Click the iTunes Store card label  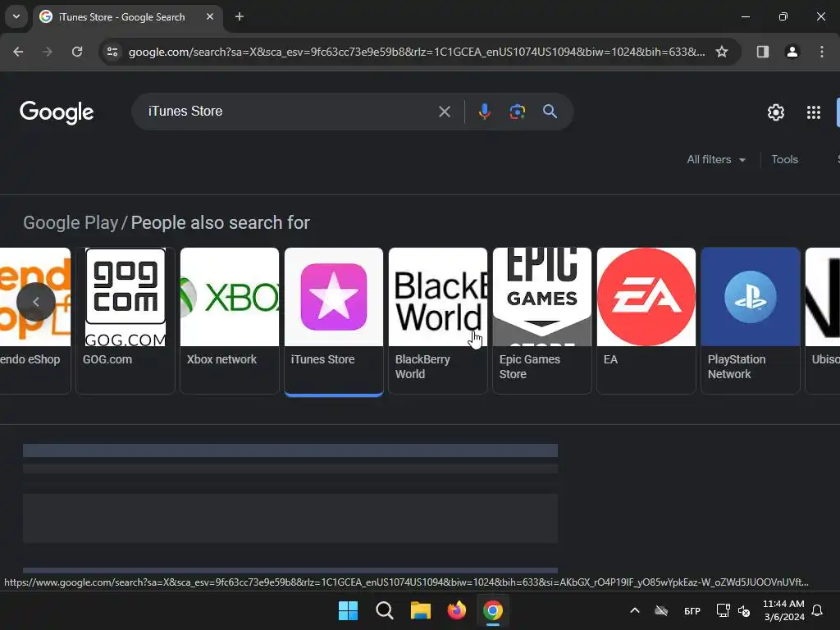[322, 359]
